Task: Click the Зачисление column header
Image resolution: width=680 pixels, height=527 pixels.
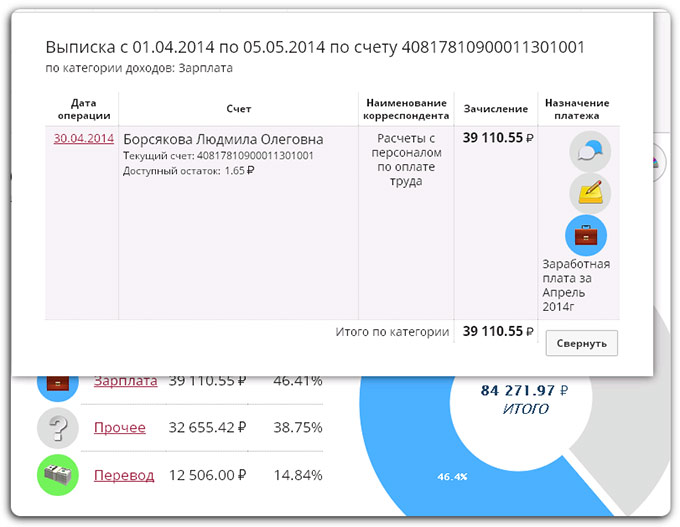Action: pos(496,109)
